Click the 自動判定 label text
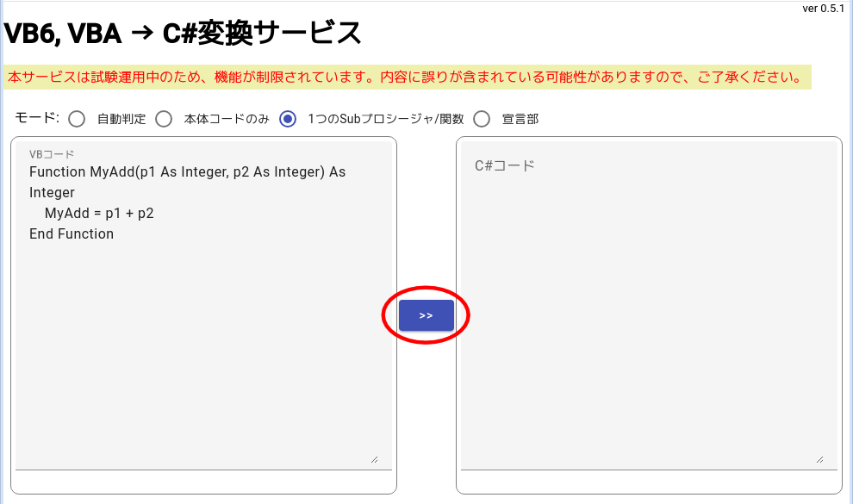 [x=121, y=119]
